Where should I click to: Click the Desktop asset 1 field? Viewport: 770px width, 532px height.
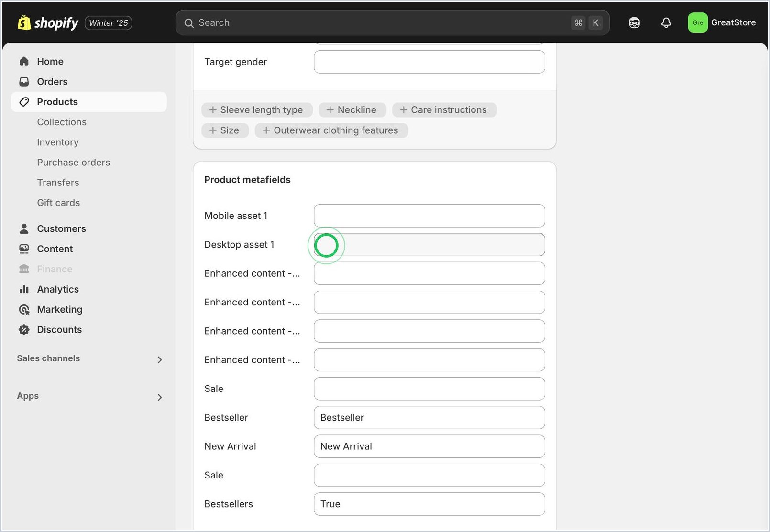coord(429,245)
